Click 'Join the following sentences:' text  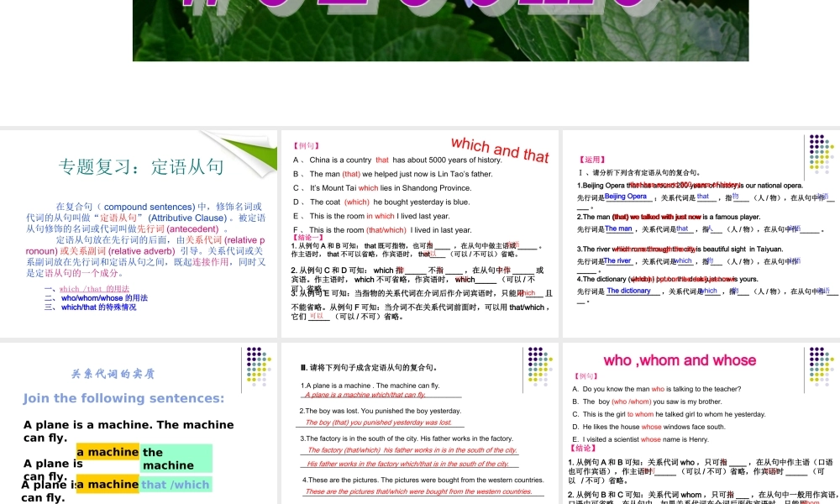123,398
